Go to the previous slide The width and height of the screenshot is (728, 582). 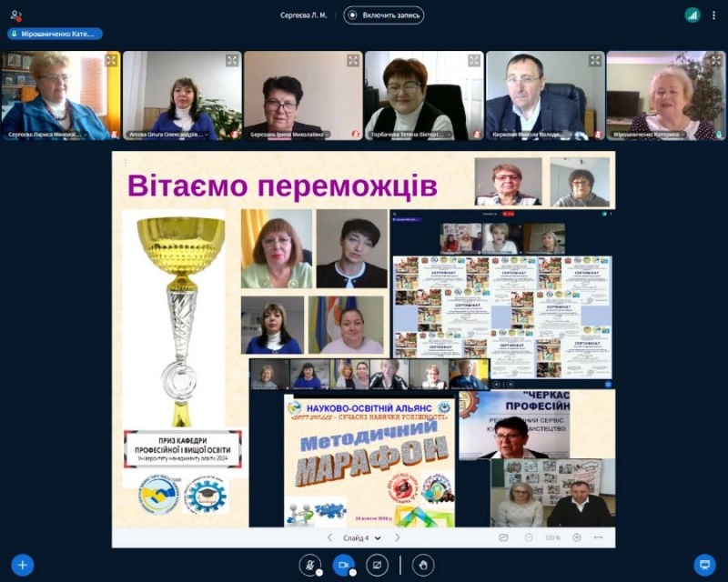329,537
